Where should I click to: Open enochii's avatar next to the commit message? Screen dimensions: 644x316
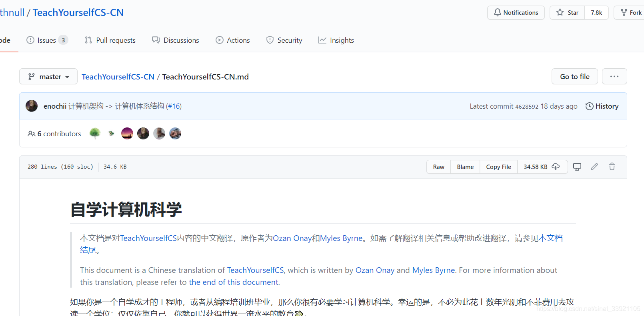32,106
